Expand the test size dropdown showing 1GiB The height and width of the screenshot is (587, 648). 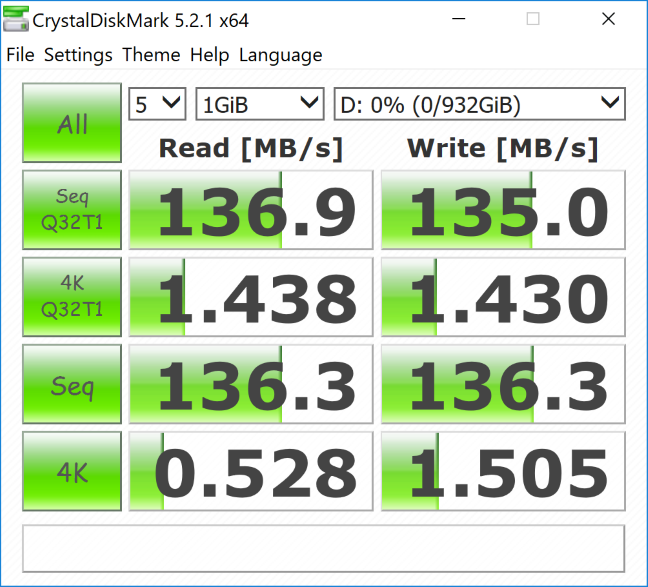pos(260,104)
